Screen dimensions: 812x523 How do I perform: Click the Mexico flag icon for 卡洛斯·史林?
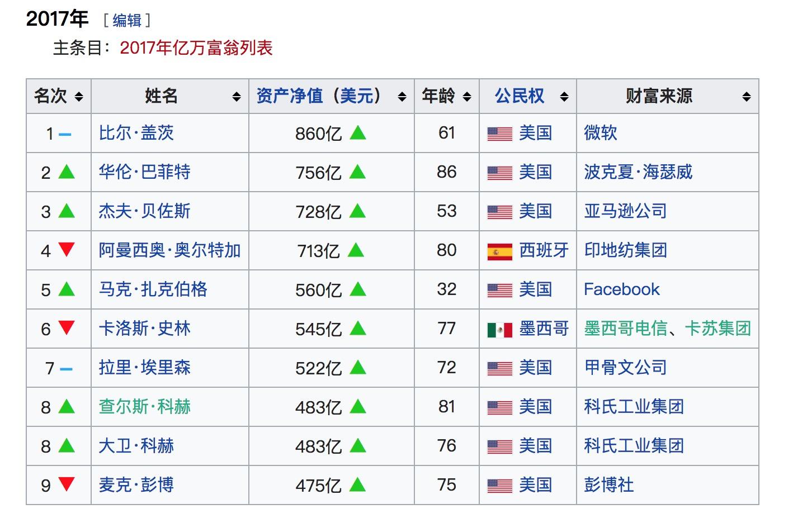[498, 329]
